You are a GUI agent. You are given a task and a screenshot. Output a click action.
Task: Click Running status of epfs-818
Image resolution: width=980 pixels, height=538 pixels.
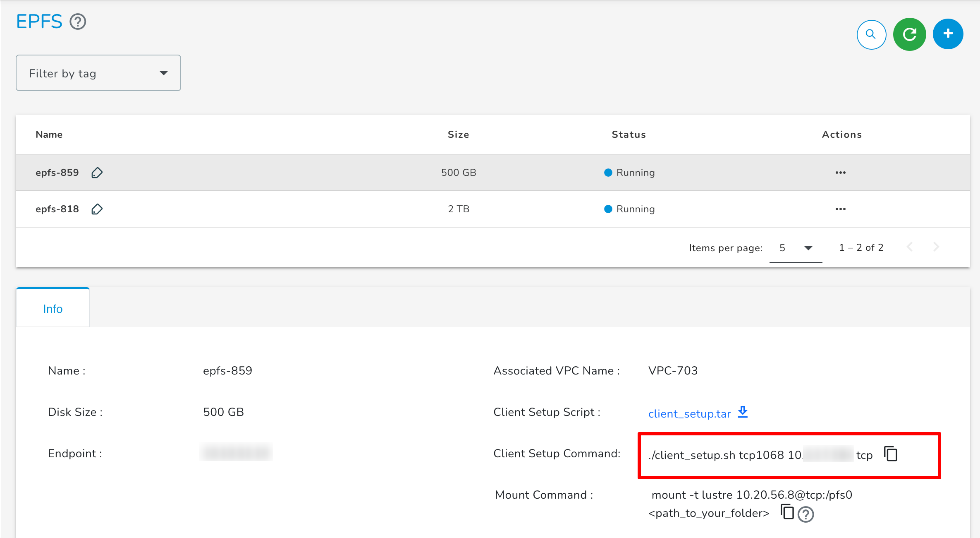coord(629,209)
